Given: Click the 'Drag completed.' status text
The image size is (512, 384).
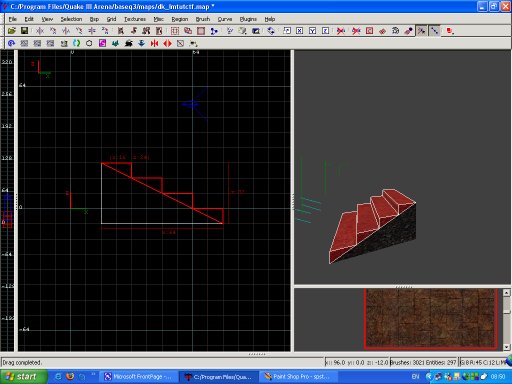Looking at the screenshot, I should tap(22, 362).
